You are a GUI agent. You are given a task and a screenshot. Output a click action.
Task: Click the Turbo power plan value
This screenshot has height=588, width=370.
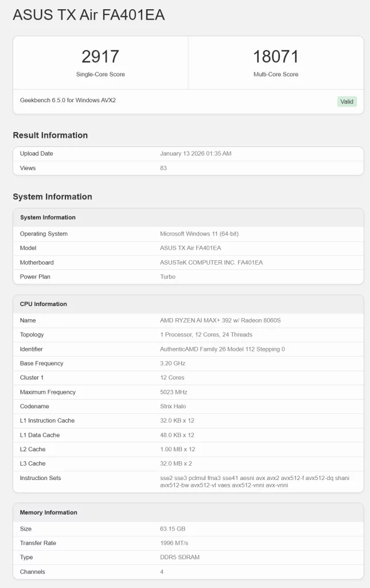click(168, 277)
